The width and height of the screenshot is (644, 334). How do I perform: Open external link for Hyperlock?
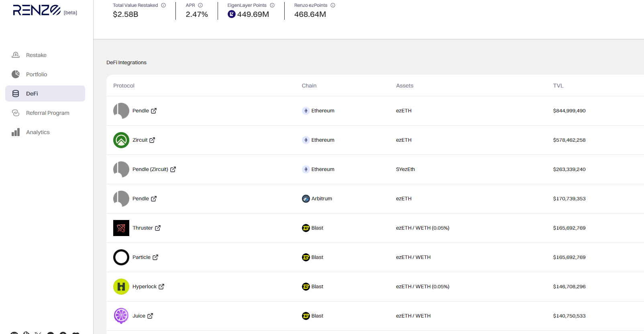click(x=161, y=287)
